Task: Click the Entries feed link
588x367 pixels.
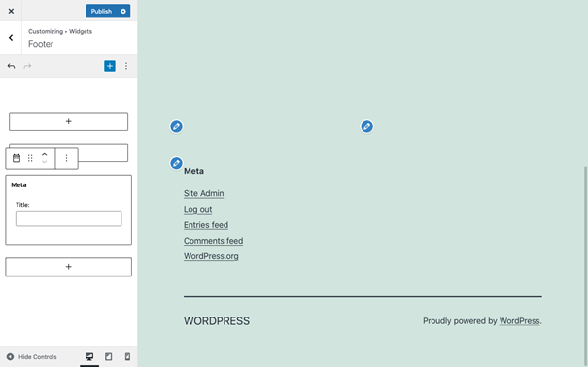Action: 206,225
